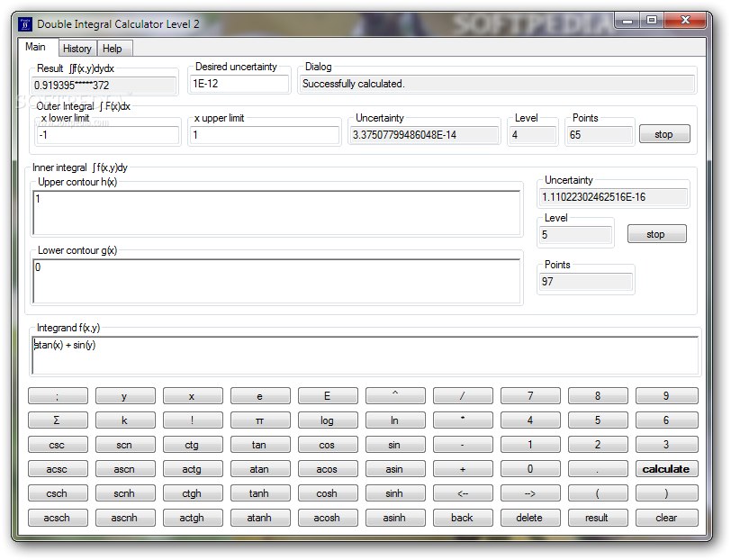Insert the semicolon key
Screen dimensions: 731x560
click(x=58, y=396)
